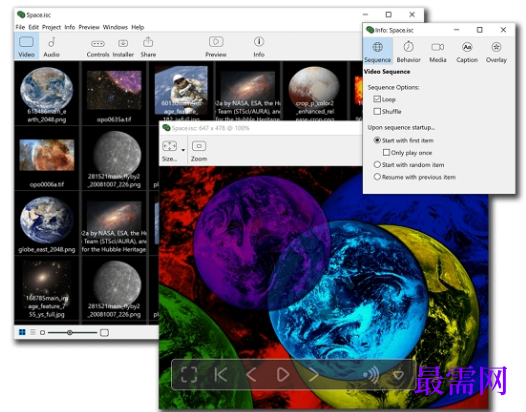Click the Zoom button in preview window
526x412 pixels.
(x=199, y=150)
